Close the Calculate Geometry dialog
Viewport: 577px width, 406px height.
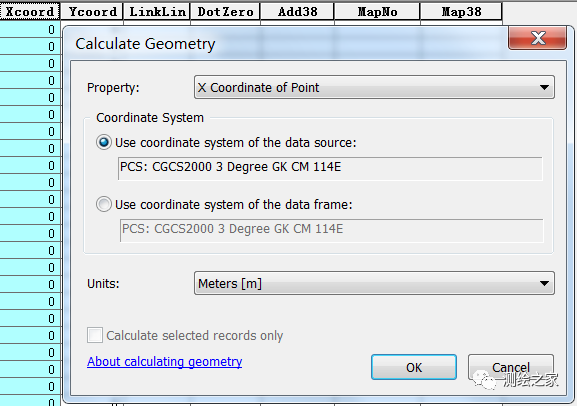[537, 38]
